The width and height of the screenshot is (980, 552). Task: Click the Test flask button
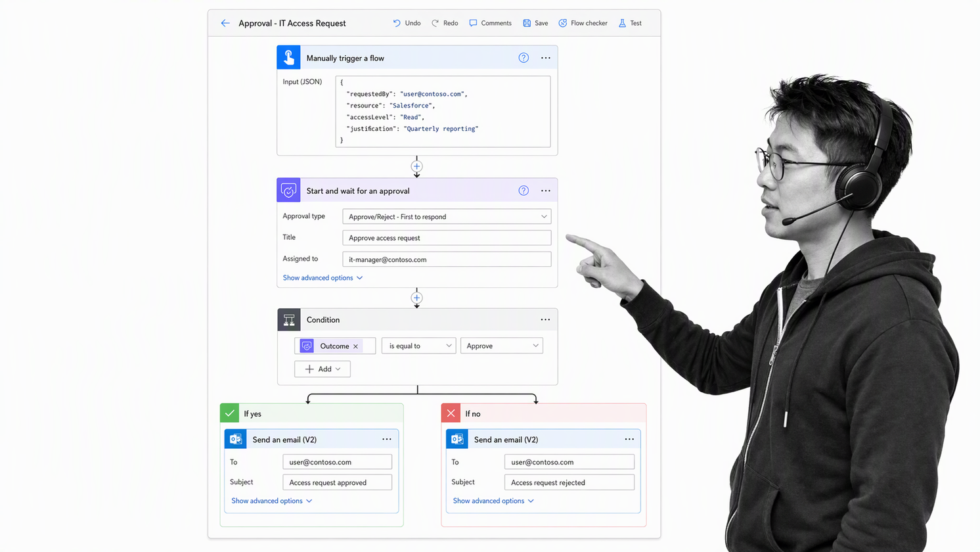(x=630, y=23)
